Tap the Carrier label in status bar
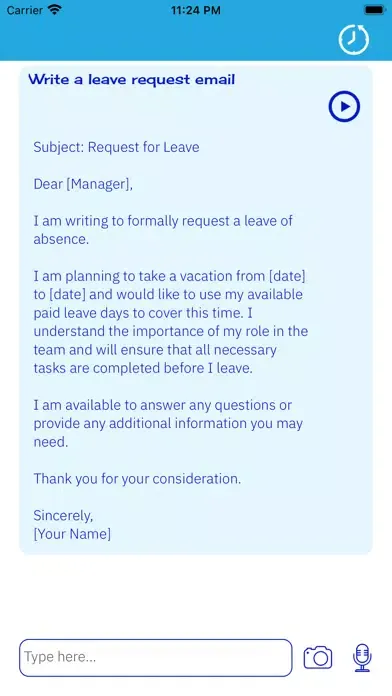The height and width of the screenshot is (696, 392). tap(24, 10)
